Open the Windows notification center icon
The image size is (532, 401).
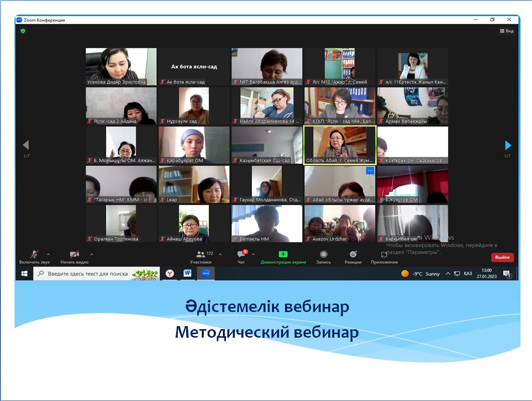click(x=507, y=274)
